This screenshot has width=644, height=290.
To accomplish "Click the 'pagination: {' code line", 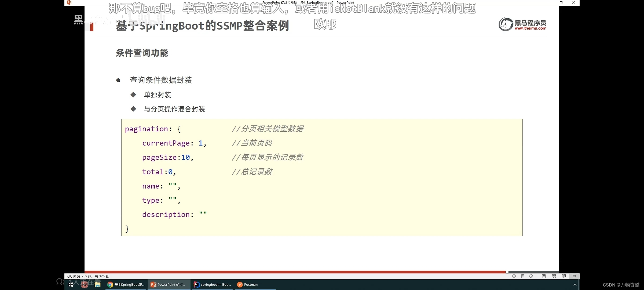I will click(153, 129).
